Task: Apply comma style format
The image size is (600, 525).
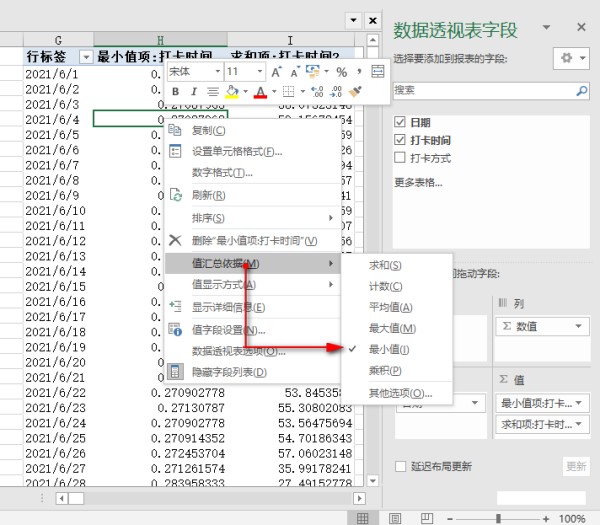Action: pyautogui.click(x=359, y=72)
